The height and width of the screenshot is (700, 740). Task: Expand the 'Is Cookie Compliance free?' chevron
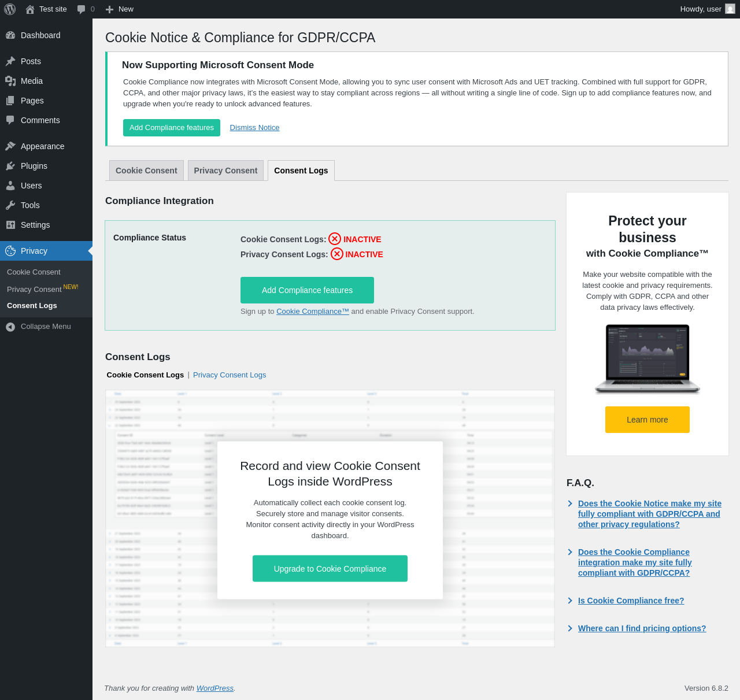click(570, 601)
